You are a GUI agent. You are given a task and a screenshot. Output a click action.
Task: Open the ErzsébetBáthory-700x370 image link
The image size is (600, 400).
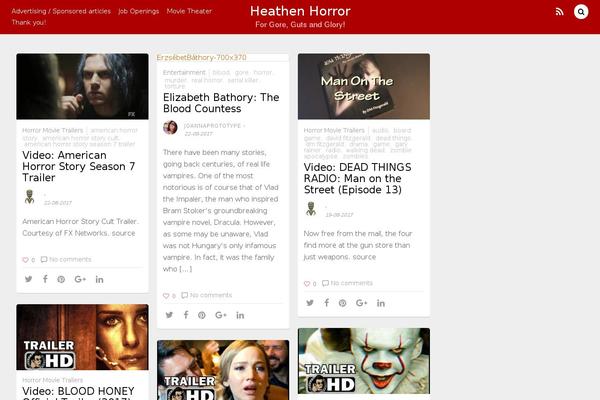point(201,57)
